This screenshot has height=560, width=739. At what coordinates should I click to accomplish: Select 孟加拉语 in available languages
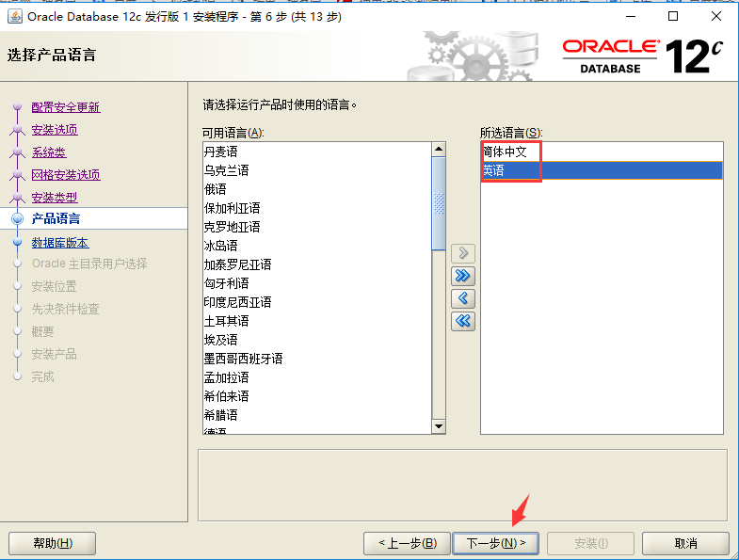[317, 378]
